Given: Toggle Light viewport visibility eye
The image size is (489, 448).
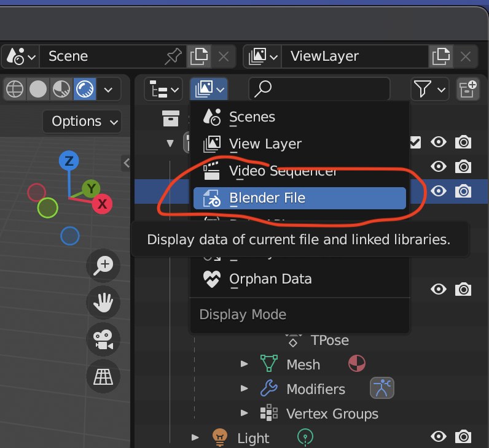Looking at the screenshot, I should (x=439, y=436).
